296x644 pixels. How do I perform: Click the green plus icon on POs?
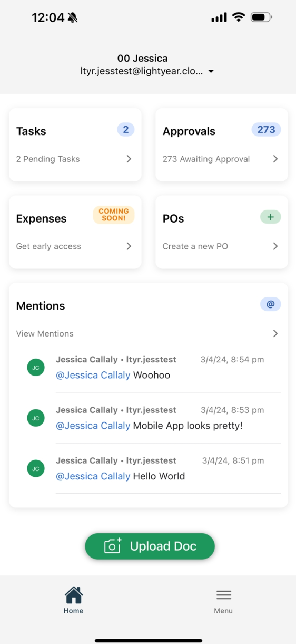[x=270, y=217]
